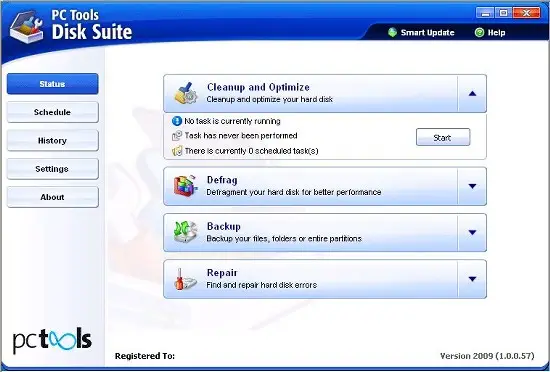The image size is (550, 372).
Task: Open the History tab
Action: pyautogui.click(x=53, y=141)
